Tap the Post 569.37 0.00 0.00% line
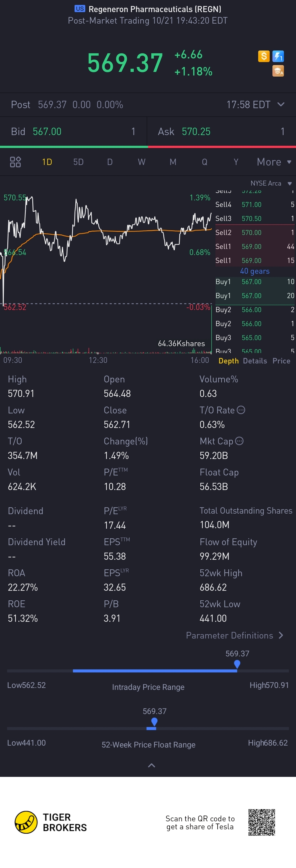Screen dimensions: 296x868 click(67, 105)
